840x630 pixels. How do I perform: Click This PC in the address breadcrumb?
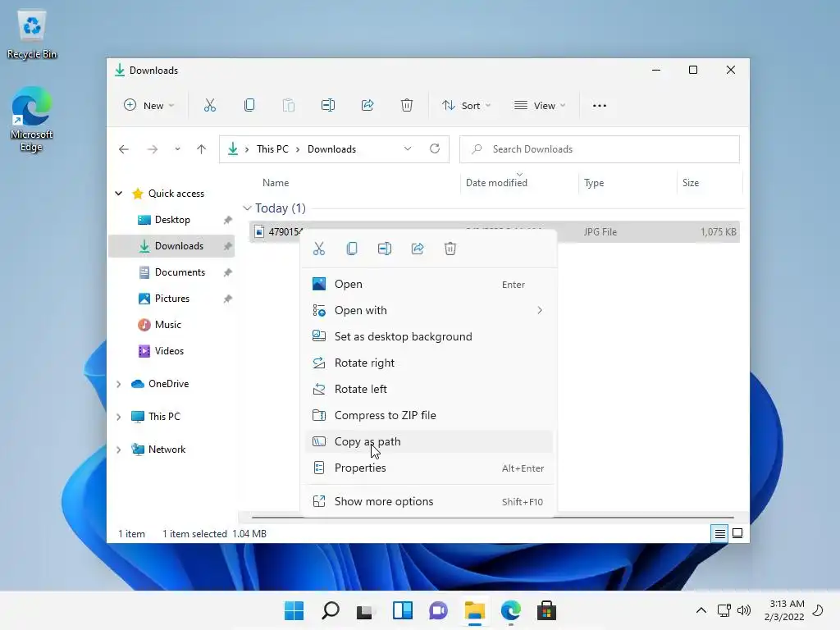(x=272, y=149)
